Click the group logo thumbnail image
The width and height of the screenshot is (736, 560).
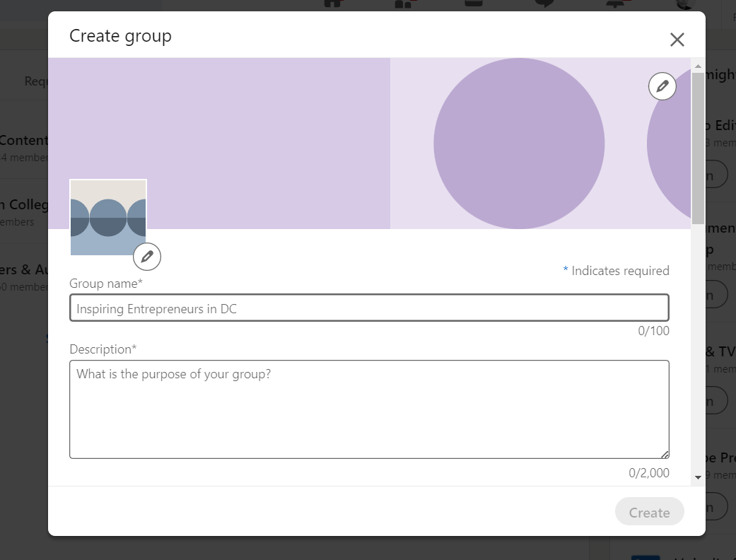(x=107, y=216)
